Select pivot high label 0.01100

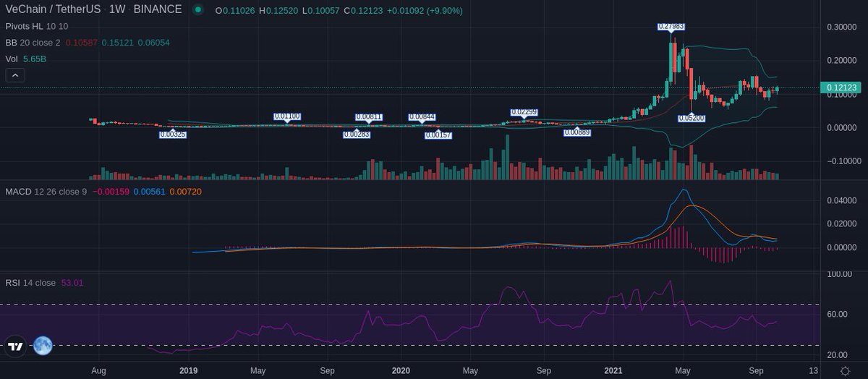(x=287, y=116)
